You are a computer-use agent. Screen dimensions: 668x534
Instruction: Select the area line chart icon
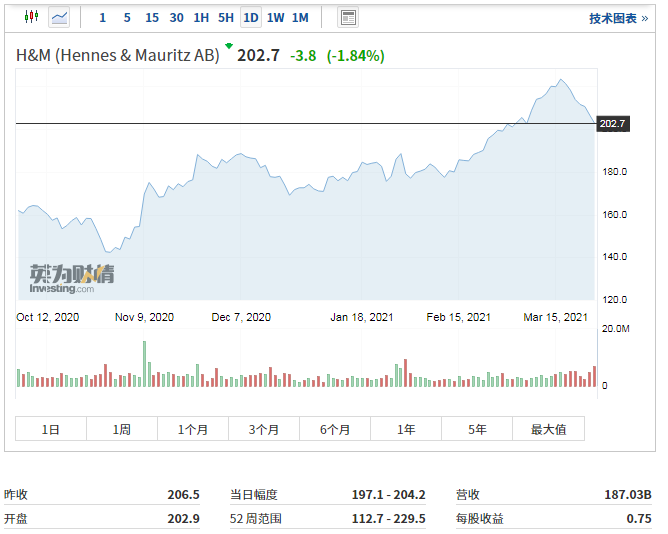60,17
